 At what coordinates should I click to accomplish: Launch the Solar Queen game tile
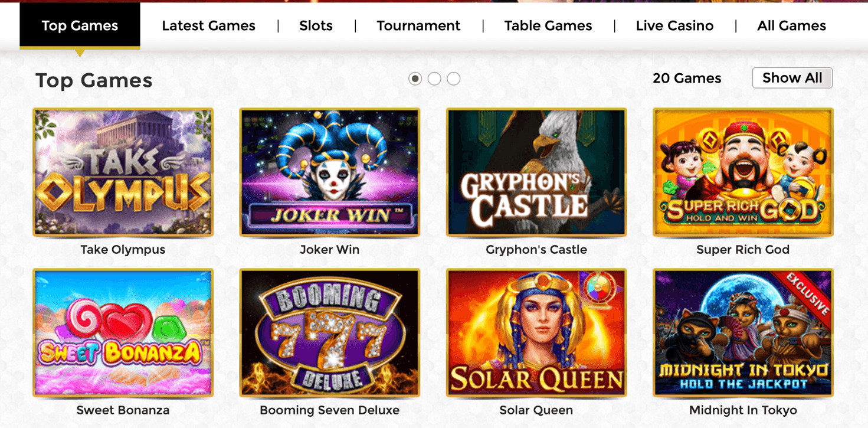point(536,332)
